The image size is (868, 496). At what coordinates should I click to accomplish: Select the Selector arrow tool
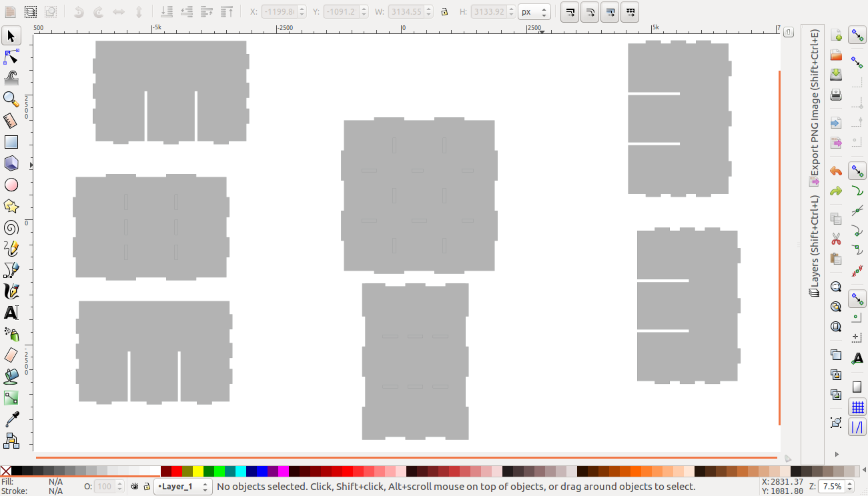11,35
